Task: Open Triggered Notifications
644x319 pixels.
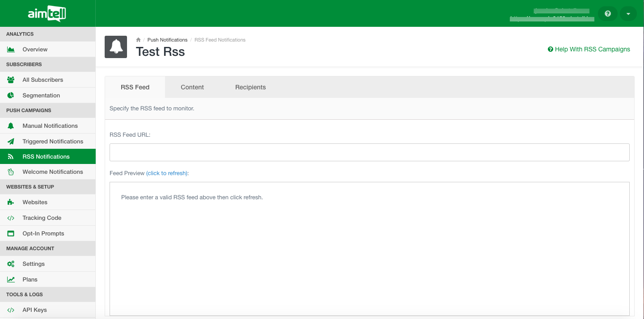Action: 53,142
